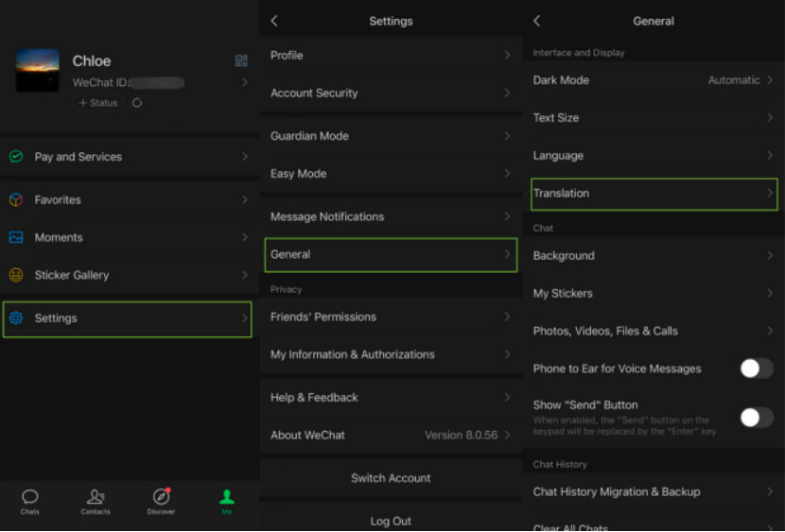Image resolution: width=785 pixels, height=532 pixels.
Task: Open Chat History Migration & Backup chevron
Action: [x=770, y=491]
